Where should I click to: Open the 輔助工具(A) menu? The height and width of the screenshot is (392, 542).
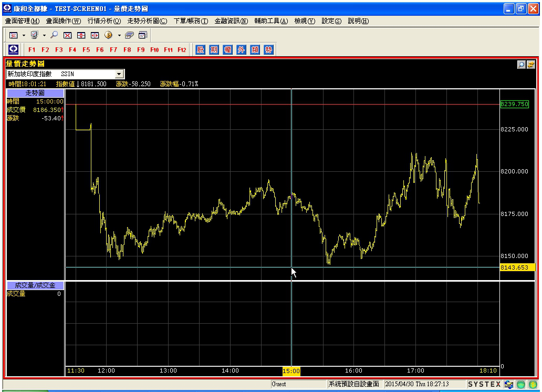click(x=272, y=21)
